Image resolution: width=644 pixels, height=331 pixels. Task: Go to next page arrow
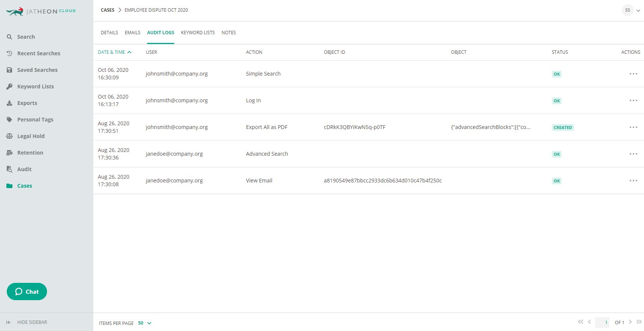630,322
